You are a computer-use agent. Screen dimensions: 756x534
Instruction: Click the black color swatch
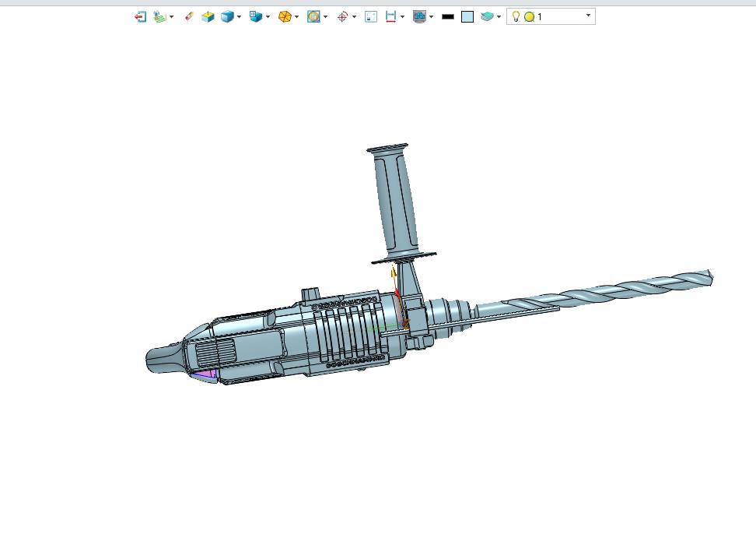448,17
